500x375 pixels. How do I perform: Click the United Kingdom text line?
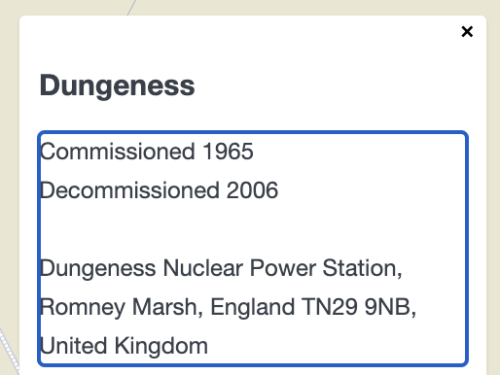pyautogui.click(x=124, y=346)
